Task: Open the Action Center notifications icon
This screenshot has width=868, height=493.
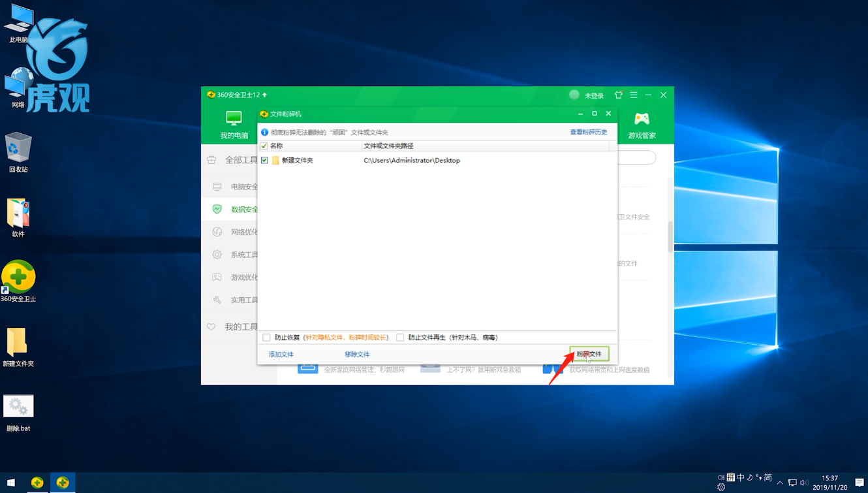Action: point(860,483)
